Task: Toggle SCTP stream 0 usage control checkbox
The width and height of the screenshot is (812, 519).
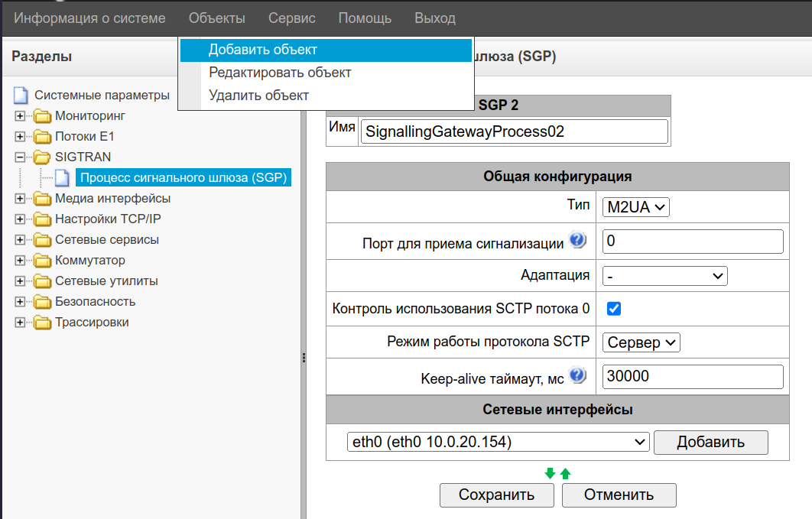Action: (613, 309)
